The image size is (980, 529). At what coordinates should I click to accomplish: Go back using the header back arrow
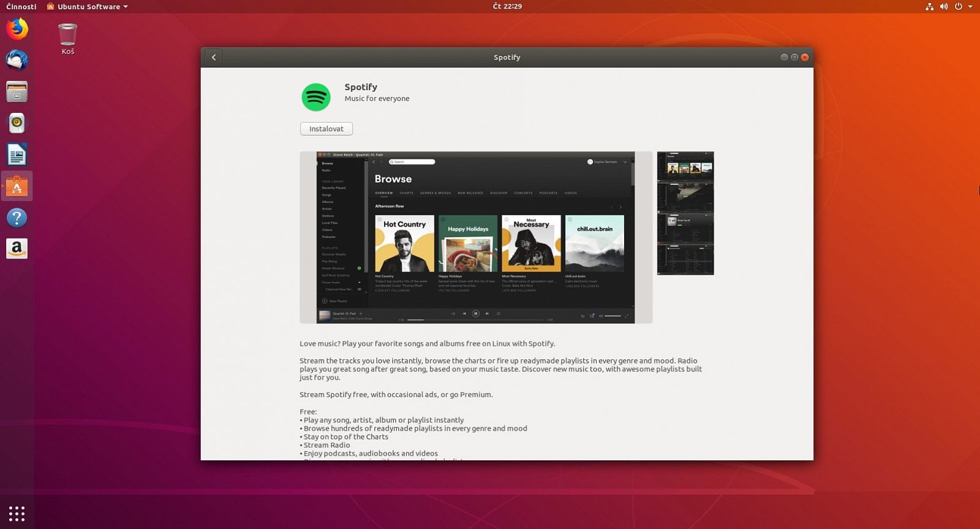[x=214, y=57]
